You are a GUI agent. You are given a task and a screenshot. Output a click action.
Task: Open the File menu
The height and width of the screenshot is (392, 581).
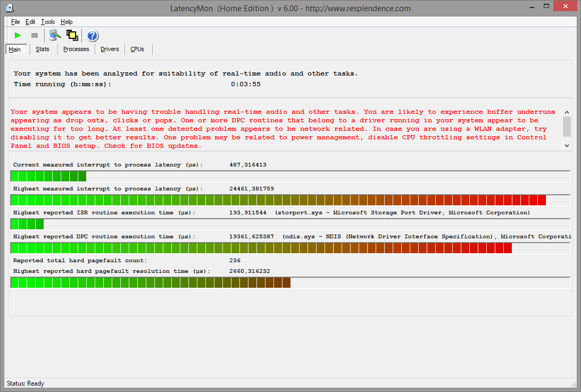tap(15, 22)
